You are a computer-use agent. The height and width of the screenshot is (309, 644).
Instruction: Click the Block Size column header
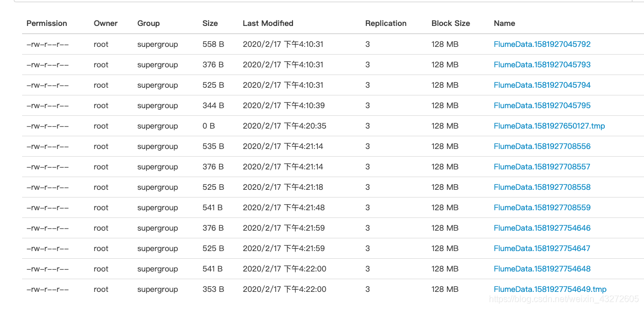point(450,23)
